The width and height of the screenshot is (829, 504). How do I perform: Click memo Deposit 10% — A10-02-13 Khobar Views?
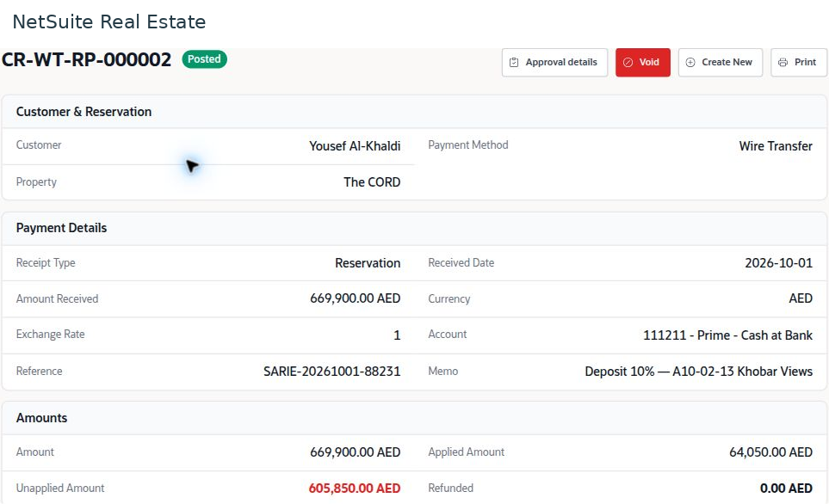[699, 372]
